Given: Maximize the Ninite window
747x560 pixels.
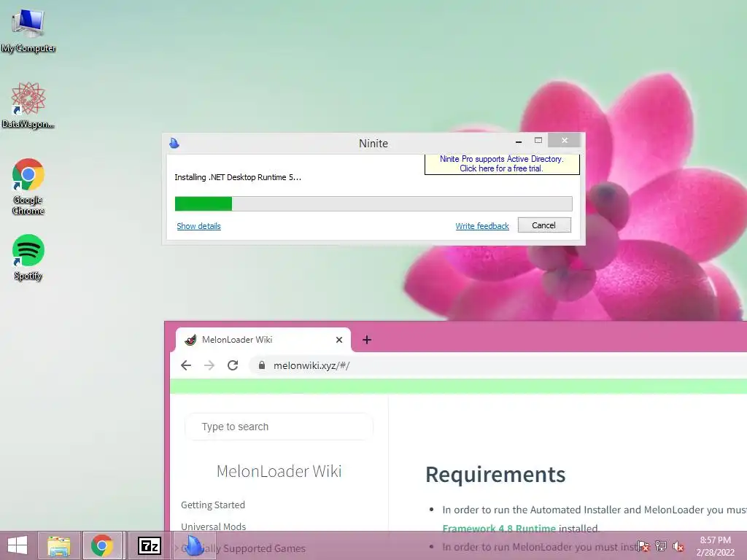Looking at the screenshot, I should pos(538,141).
